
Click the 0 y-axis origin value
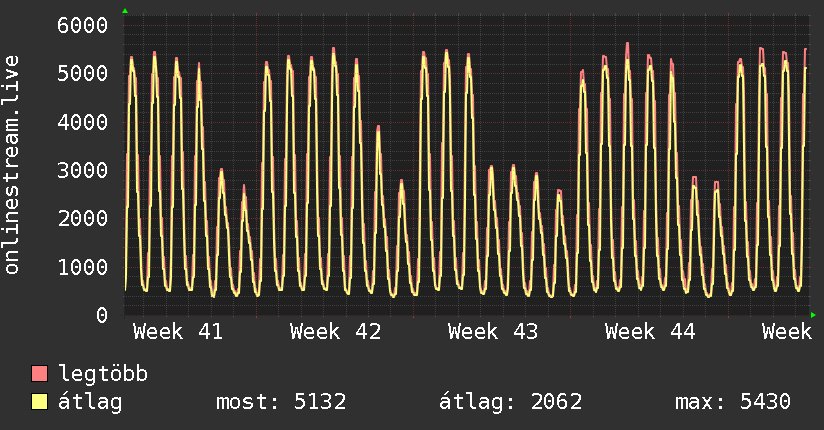click(101, 315)
